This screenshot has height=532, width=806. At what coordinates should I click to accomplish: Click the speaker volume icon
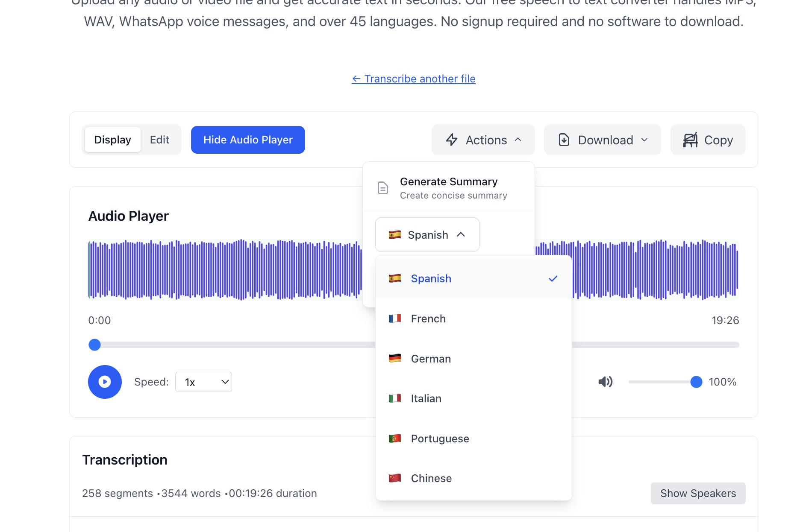pyautogui.click(x=605, y=382)
